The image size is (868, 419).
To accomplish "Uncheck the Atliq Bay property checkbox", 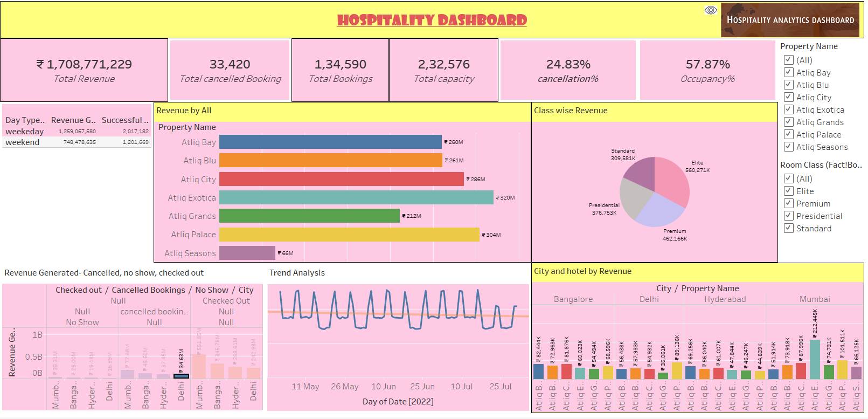I will (789, 72).
